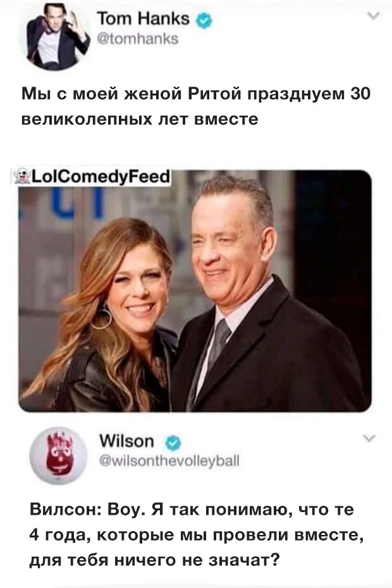Image resolution: width=392 pixels, height=588 pixels.
Task: Select the tweet text starting with Мы с моей
Action: [x=196, y=106]
